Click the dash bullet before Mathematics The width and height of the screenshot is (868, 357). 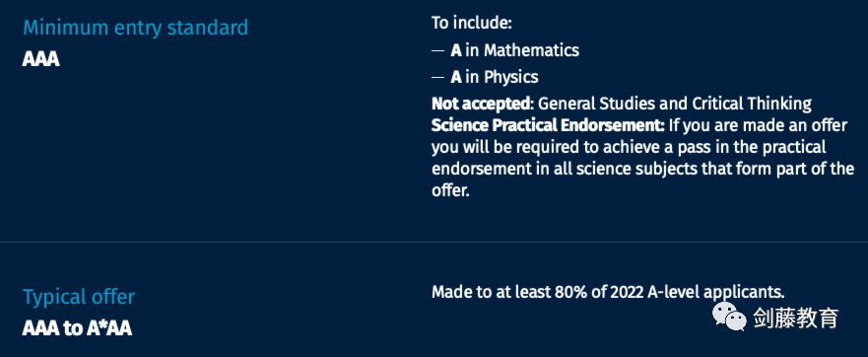437,51
